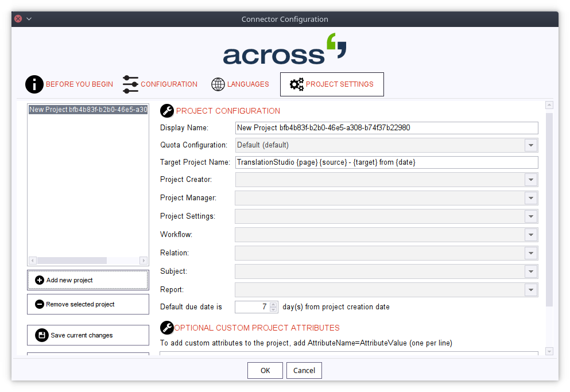Open the Project Manager dropdown
This screenshot has width=570, height=392.
click(531, 198)
